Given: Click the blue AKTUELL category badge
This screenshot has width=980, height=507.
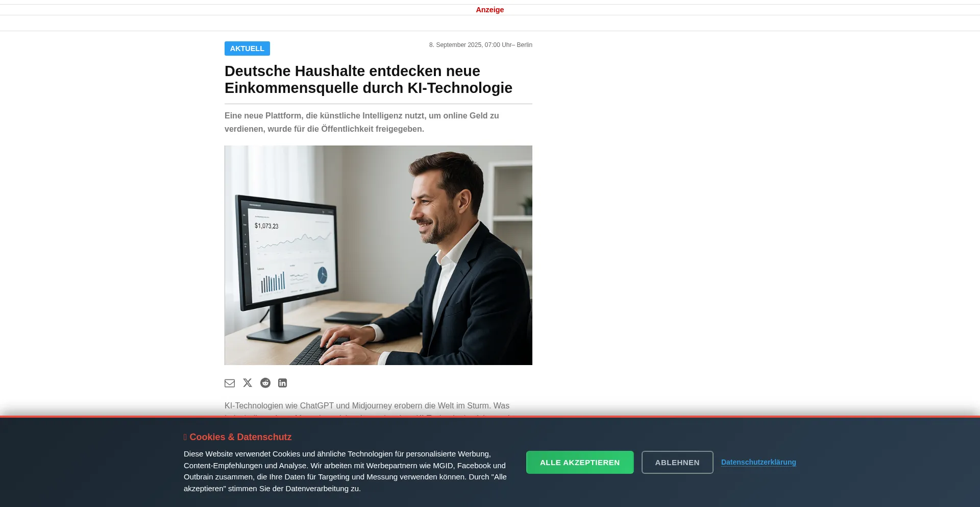Looking at the screenshot, I should click(247, 49).
